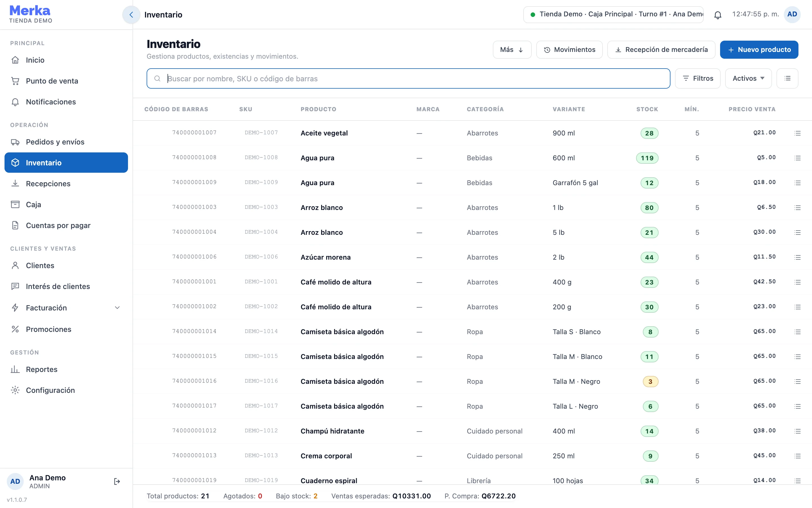Screen dimensions: 812x508
Task: Open Movimientos history
Action: coord(569,50)
